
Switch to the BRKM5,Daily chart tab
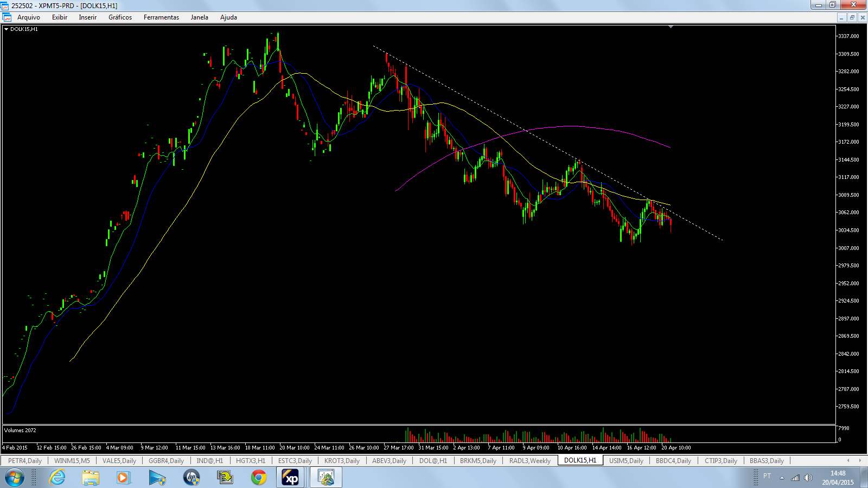point(478,461)
